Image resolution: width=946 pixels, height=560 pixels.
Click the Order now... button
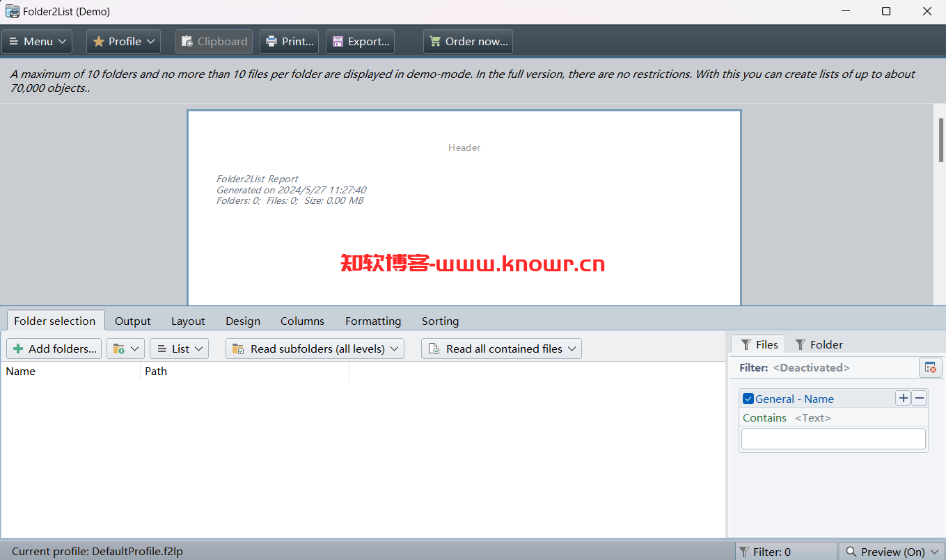[x=468, y=42]
